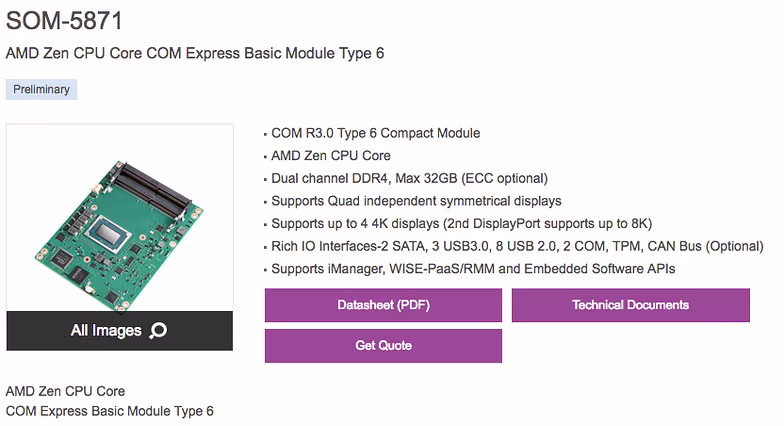Open the All Images label
This screenshot has width=784, height=426.
(x=106, y=330)
